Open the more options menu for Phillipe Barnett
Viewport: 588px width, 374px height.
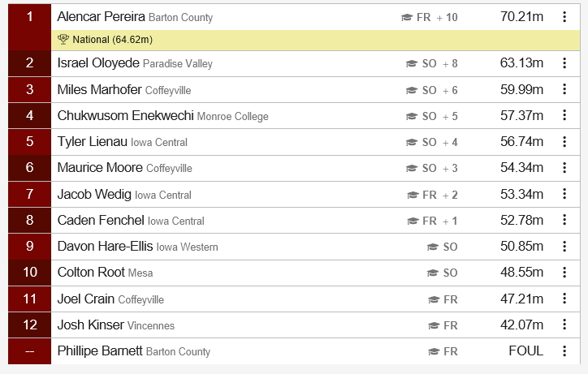click(564, 351)
